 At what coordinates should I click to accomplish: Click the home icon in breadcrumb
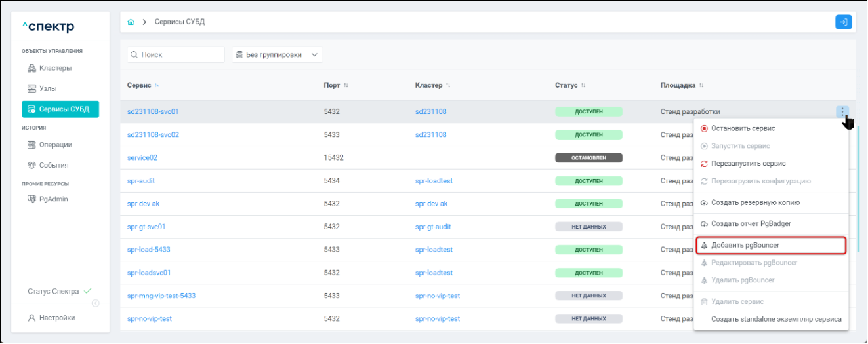(131, 22)
